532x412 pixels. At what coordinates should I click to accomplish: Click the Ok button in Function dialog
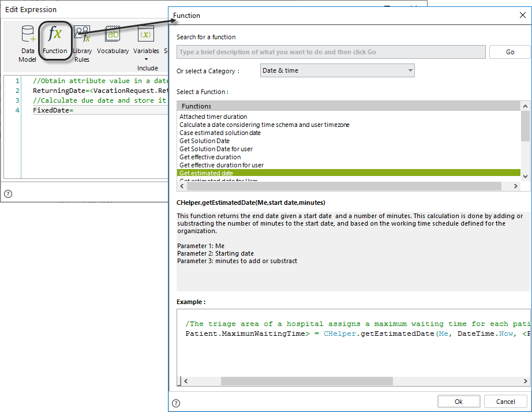pos(458,402)
